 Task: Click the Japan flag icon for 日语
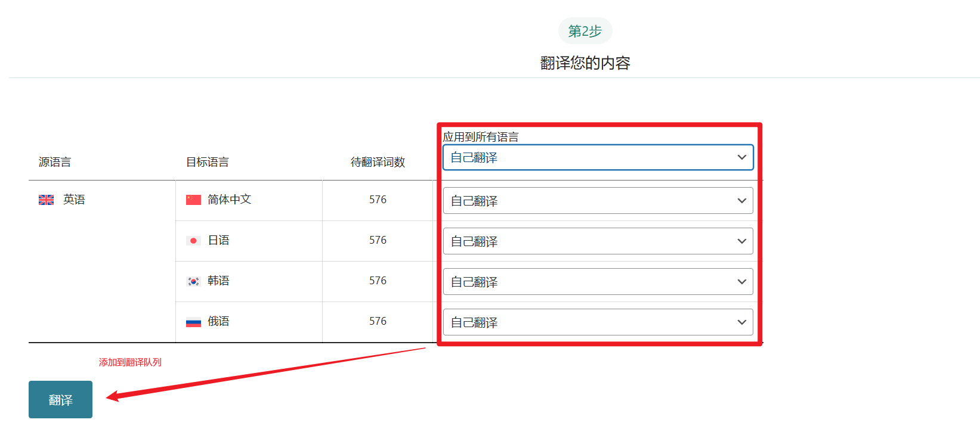tap(193, 241)
